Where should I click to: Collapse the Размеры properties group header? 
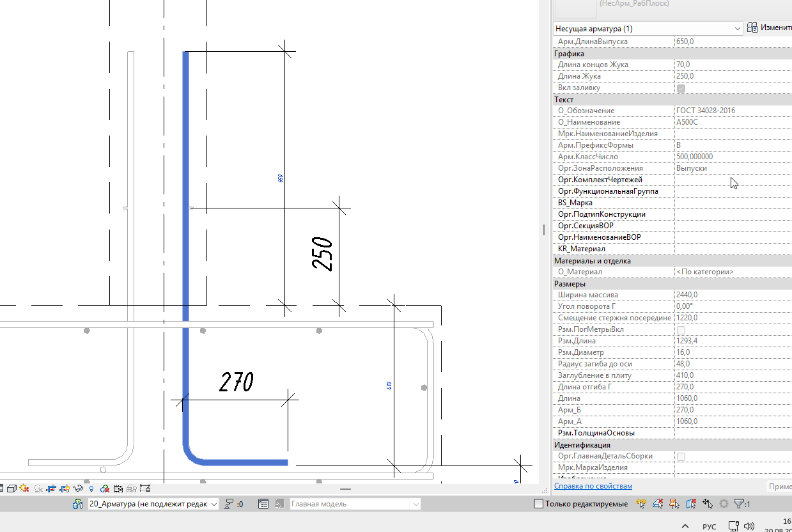(672, 283)
